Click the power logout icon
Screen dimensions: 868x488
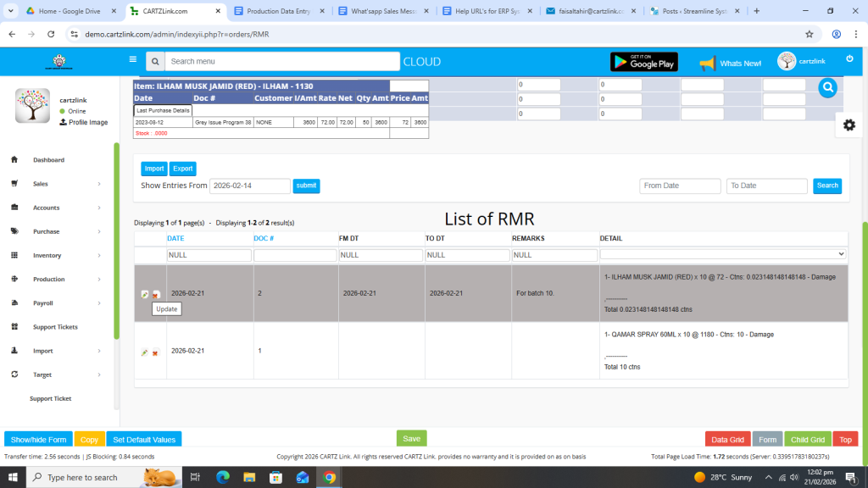pyautogui.click(x=849, y=58)
